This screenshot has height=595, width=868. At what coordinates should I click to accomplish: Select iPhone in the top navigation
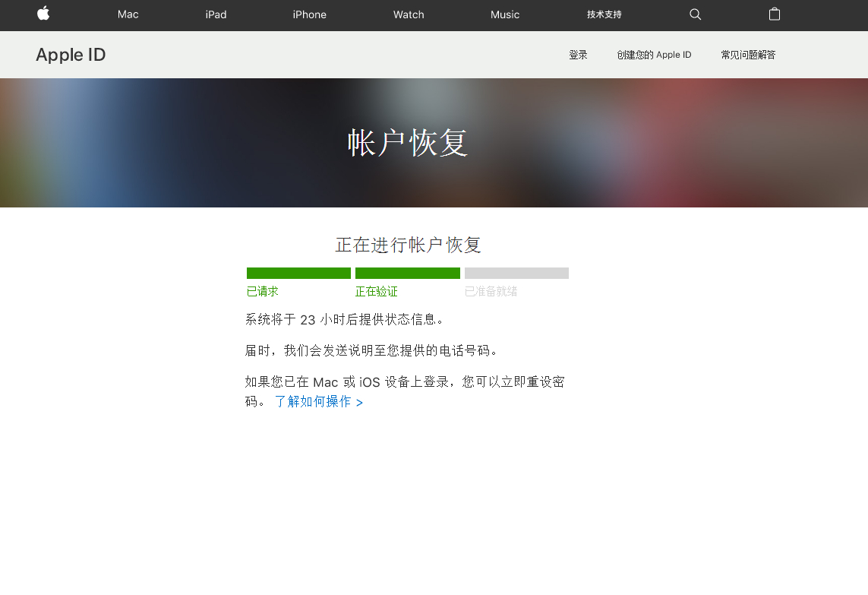pos(309,14)
